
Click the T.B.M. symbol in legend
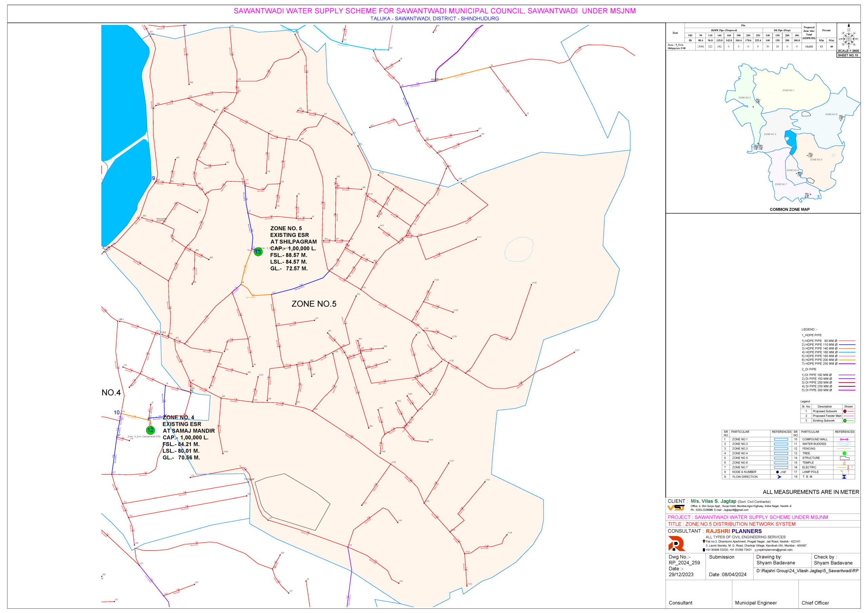[x=844, y=477]
